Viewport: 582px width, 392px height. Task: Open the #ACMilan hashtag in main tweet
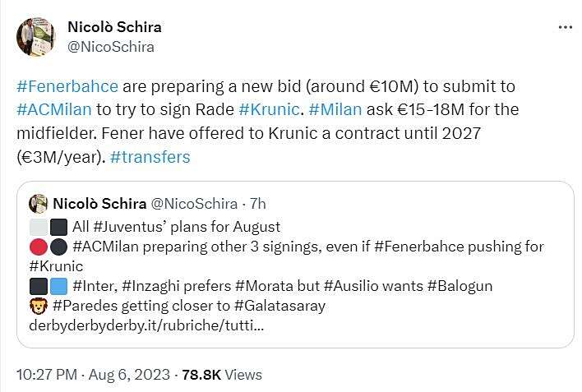[53, 109]
